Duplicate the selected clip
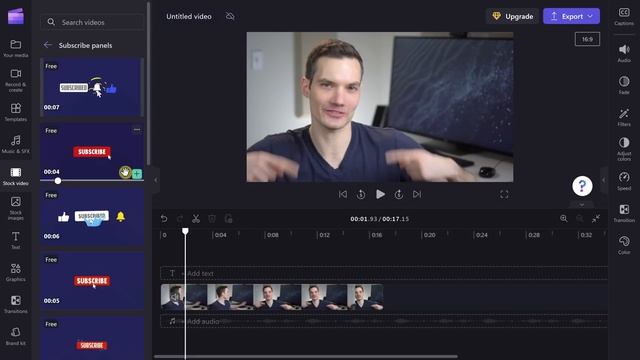 click(x=228, y=219)
